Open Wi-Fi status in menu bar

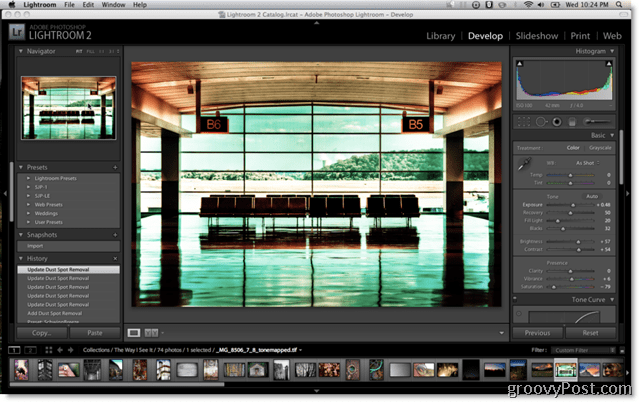528,4
